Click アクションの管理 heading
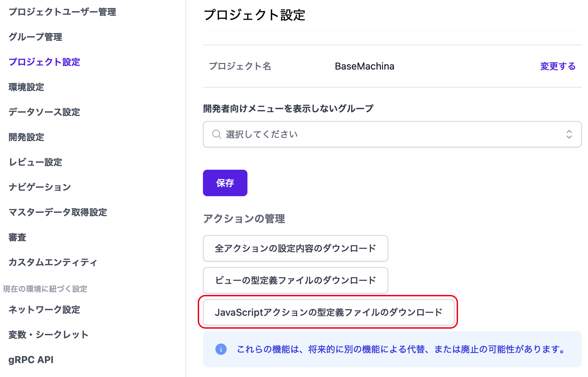588x377 pixels. [244, 218]
